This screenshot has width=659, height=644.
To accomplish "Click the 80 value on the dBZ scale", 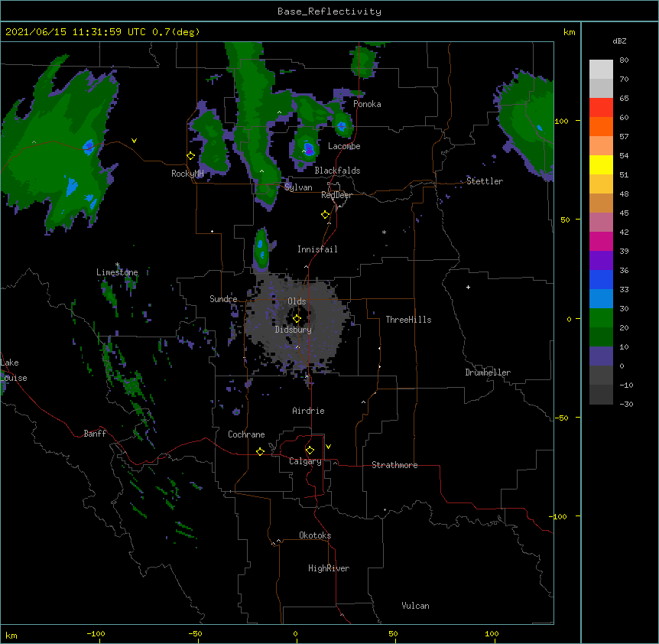I will tap(624, 60).
